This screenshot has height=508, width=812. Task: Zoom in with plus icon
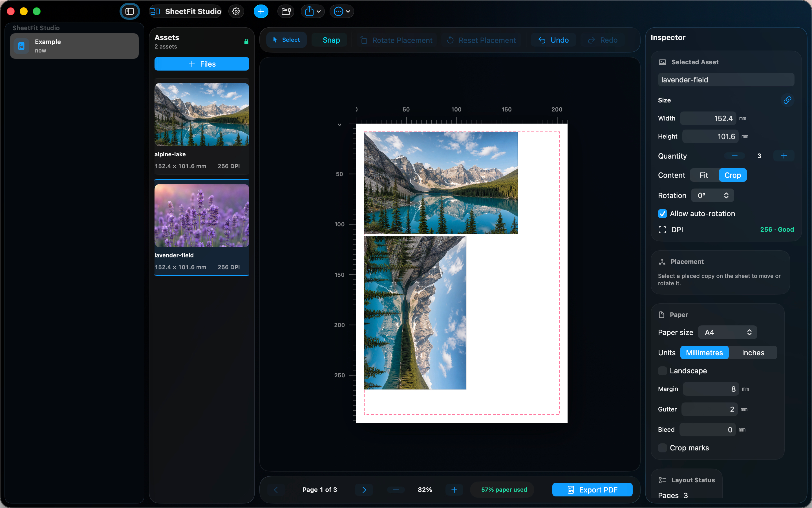(454, 490)
